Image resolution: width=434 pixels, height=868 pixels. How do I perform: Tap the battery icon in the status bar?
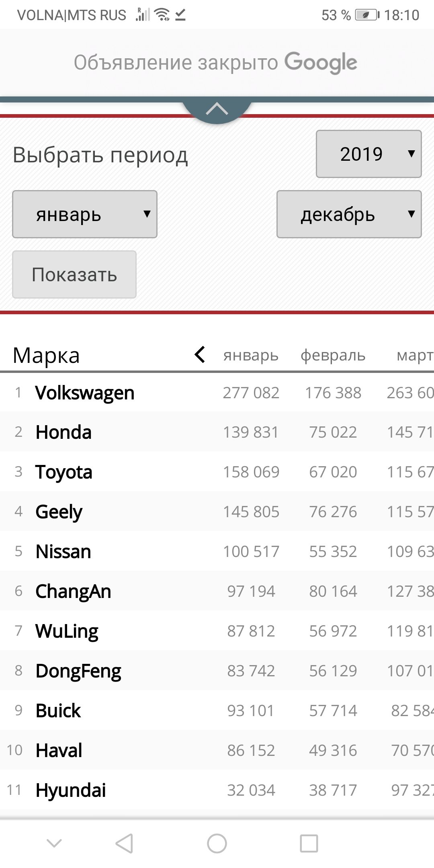pyautogui.click(x=367, y=15)
